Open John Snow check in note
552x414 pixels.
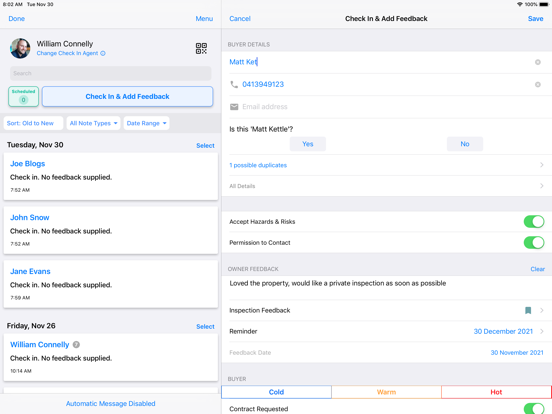[111, 230]
